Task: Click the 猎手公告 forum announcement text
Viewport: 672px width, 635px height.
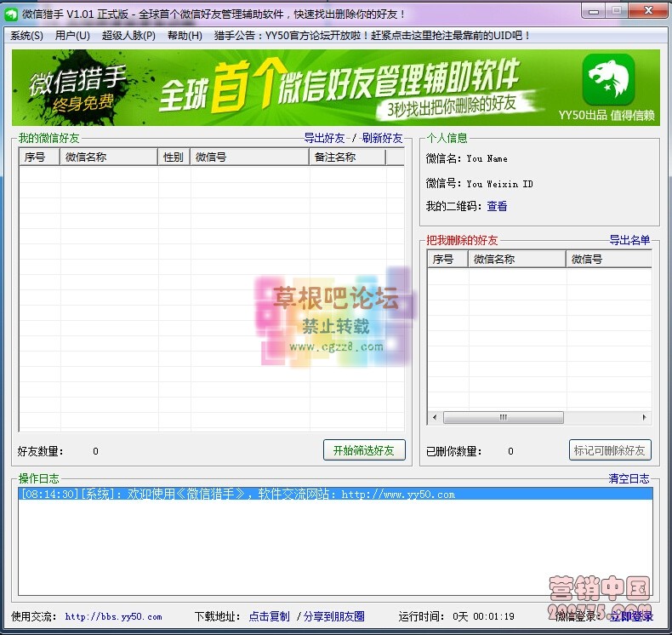Action: pyautogui.click(x=372, y=36)
